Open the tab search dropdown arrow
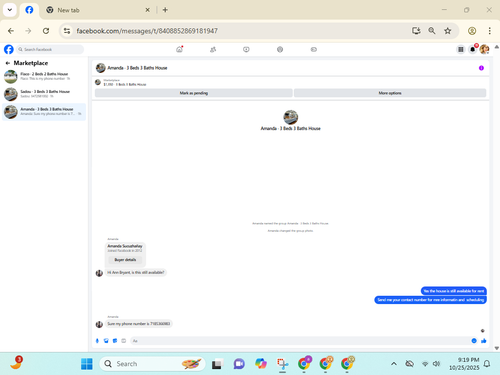Screen dimensions: 500x375 point(10,10)
